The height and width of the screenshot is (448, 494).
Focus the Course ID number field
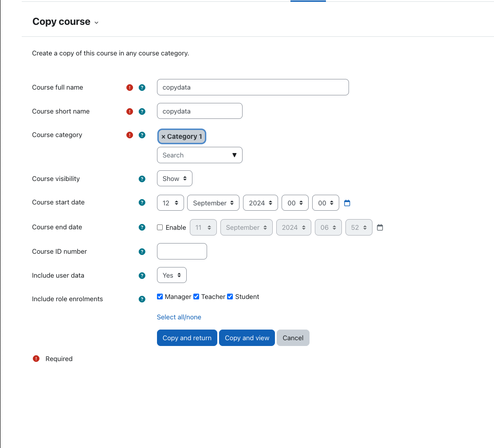182,252
